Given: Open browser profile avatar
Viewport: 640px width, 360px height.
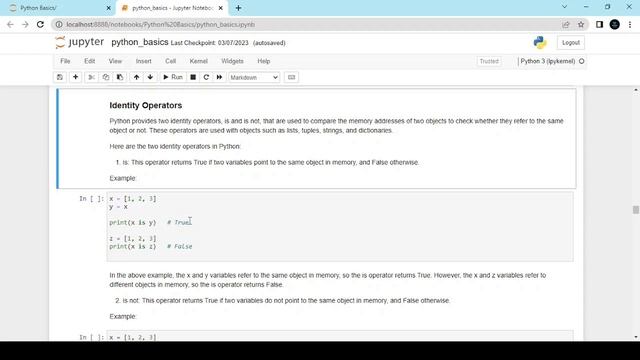Looking at the screenshot, I should pos(615,24).
